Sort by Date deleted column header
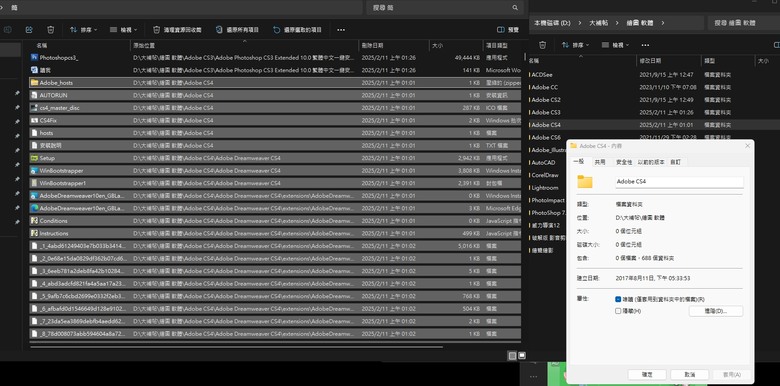Image resolution: width=780 pixels, height=386 pixels. (393, 45)
